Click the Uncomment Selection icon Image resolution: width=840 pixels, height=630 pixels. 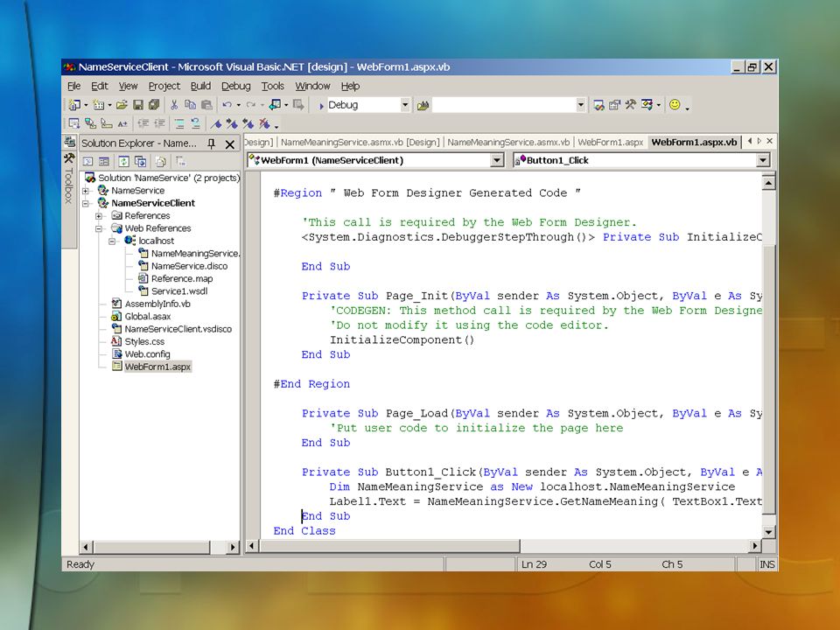[195, 124]
